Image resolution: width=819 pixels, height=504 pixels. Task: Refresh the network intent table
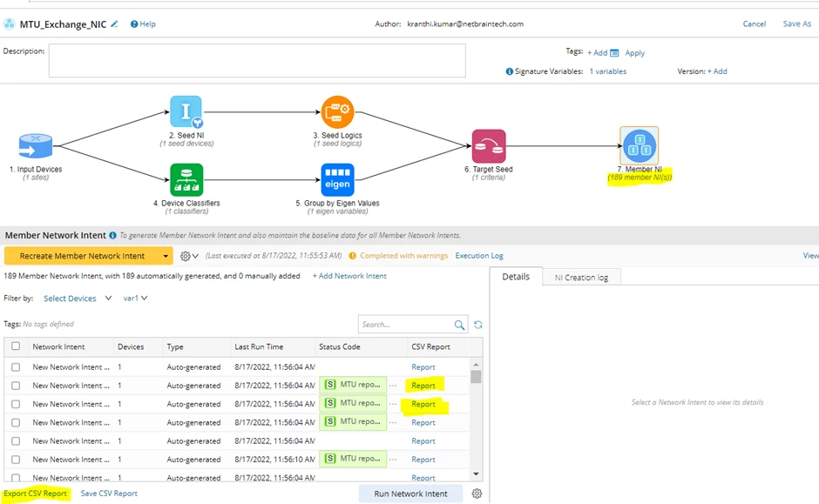(x=478, y=325)
